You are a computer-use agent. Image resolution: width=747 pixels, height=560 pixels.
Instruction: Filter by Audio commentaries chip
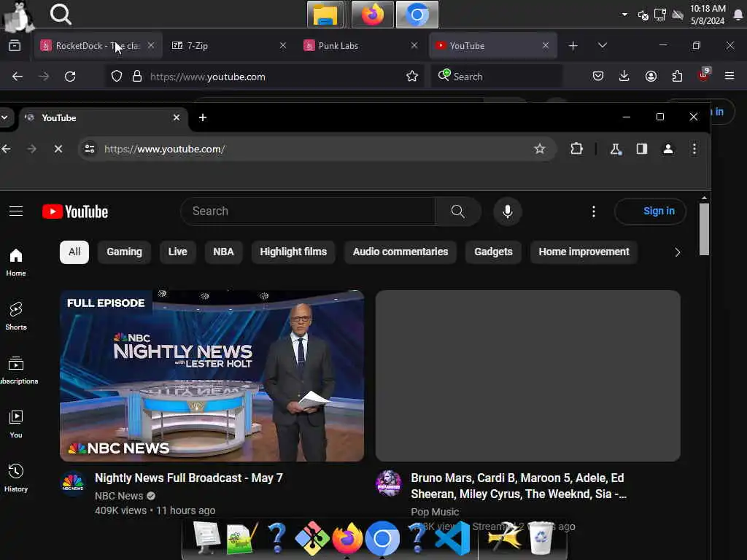click(x=400, y=252)
